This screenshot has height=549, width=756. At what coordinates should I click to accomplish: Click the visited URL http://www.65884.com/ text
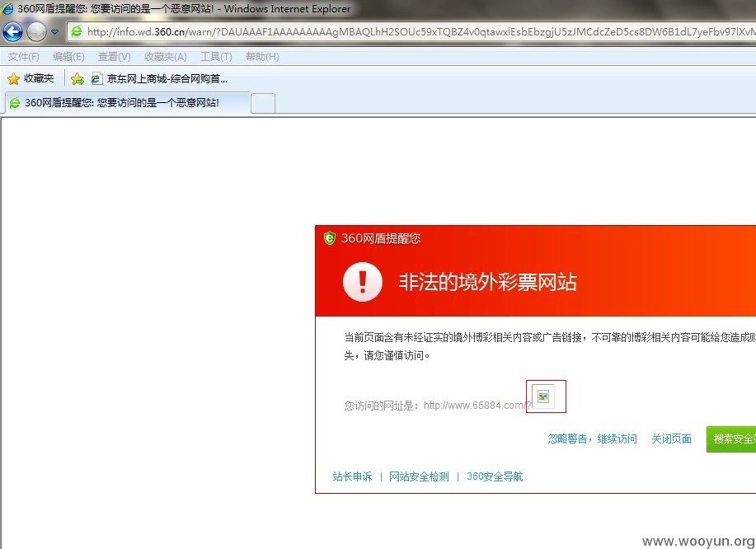pos(477,406)
